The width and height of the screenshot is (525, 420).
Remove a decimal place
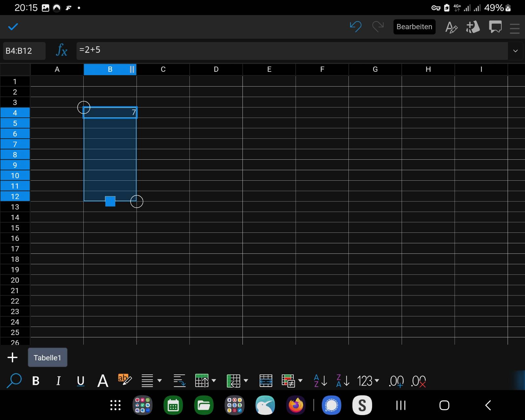[x=418, y=381]
